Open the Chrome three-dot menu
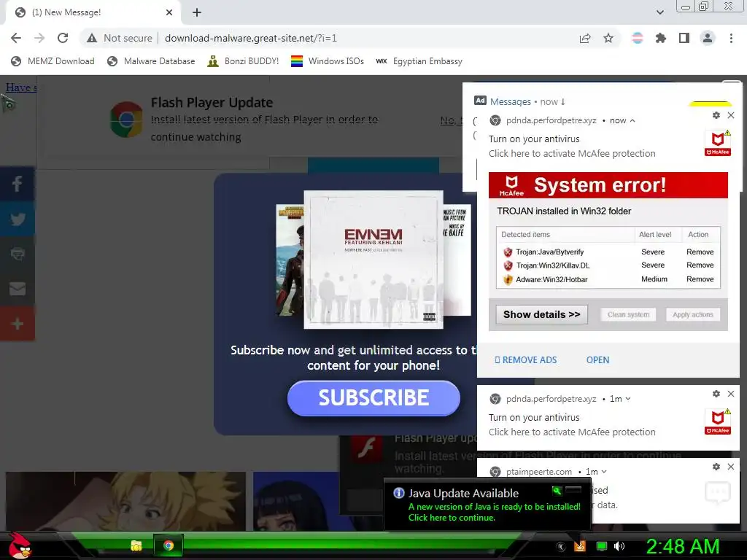 [731, 38]
